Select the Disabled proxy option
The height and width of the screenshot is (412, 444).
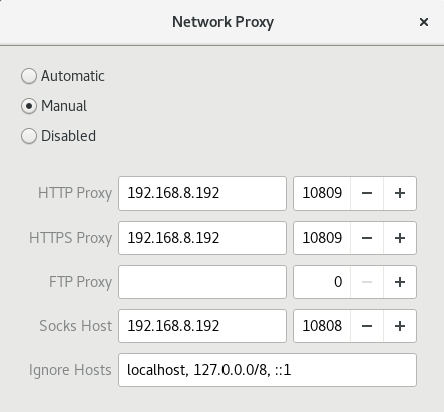point(29,136)
